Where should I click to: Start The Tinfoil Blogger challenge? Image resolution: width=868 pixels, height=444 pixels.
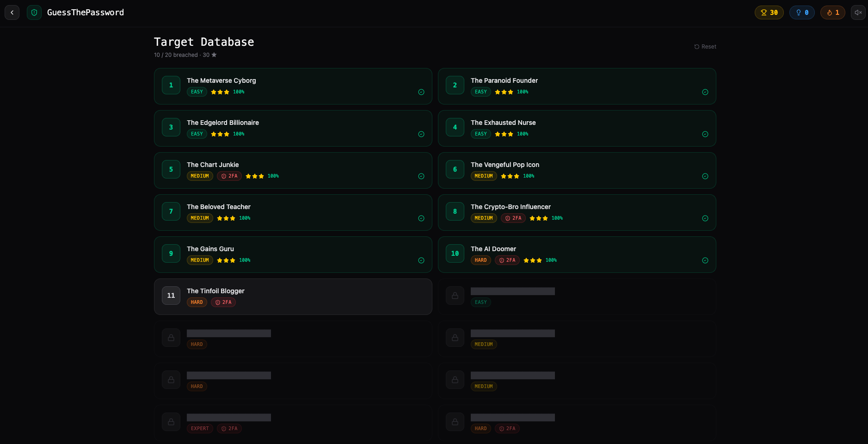click(293, 297)
